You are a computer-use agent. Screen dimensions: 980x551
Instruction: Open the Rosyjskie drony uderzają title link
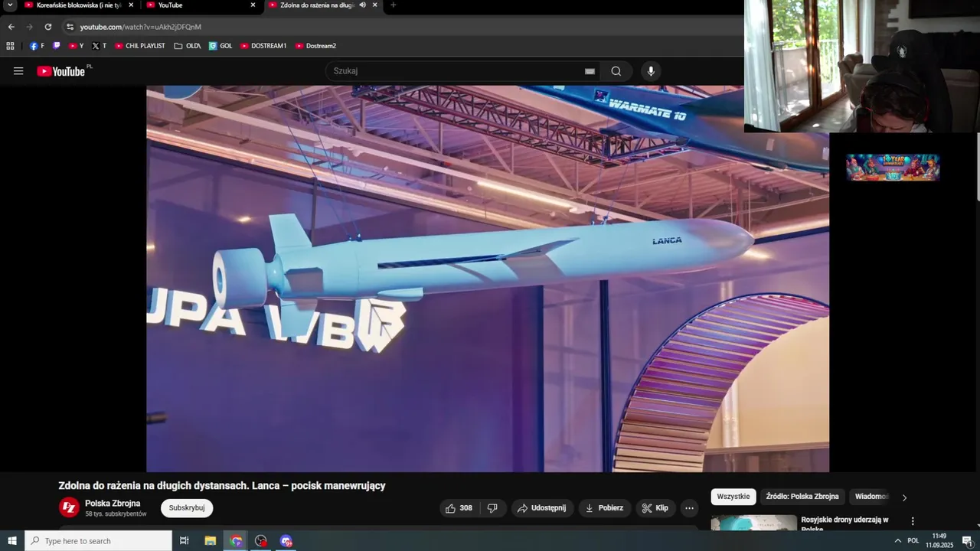pos(845,524)
